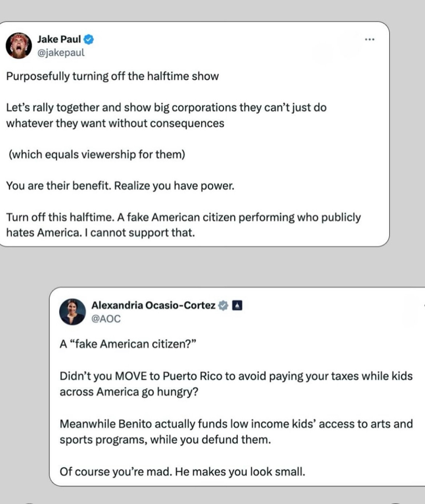Click the line beginning "Meanwhile Benito actually funds"
425x504 pixels.
tap(236, 424)
